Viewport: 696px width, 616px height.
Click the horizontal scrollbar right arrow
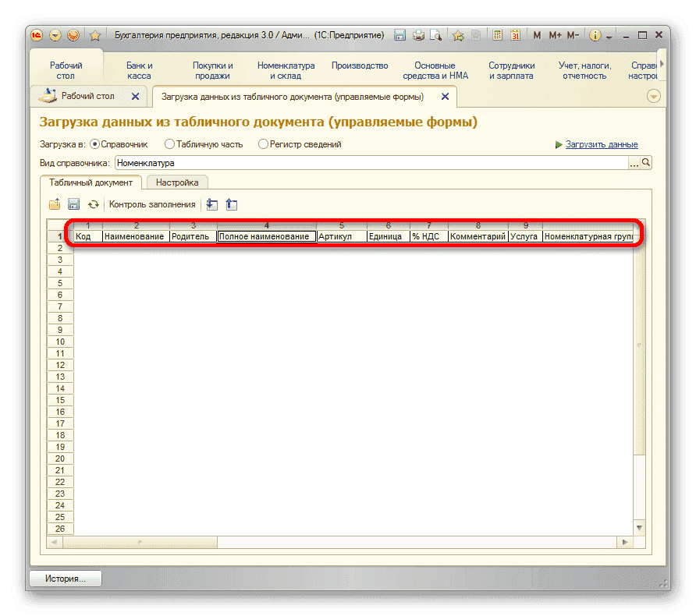(x=626, y=542)
